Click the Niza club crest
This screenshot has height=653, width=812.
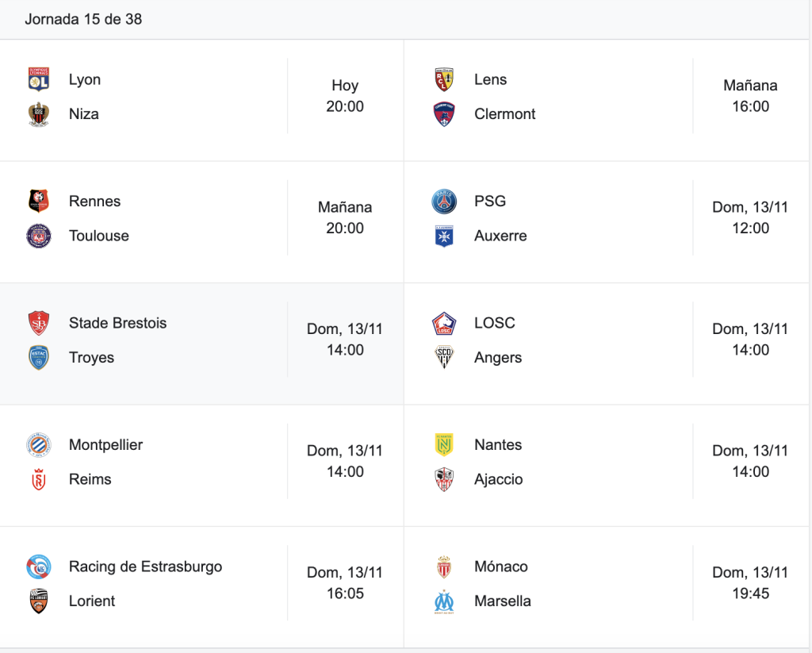click(38, 114)
